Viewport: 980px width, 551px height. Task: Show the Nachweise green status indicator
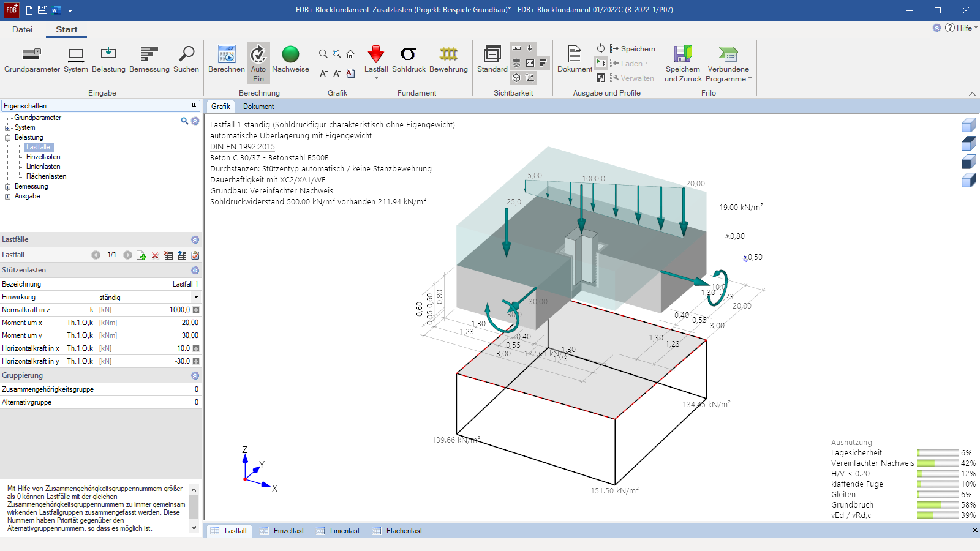(x=290, y=59)
